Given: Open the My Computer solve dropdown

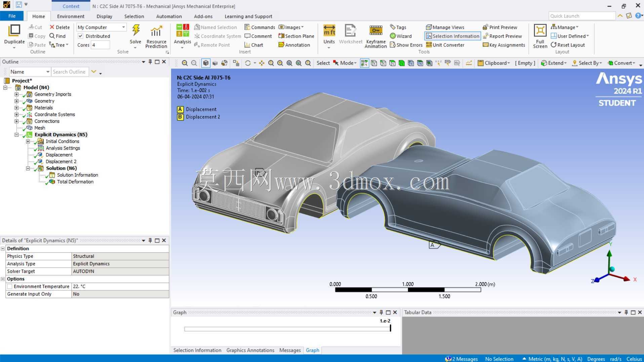Looking at the screenshot, I should (x=102, y=27).
